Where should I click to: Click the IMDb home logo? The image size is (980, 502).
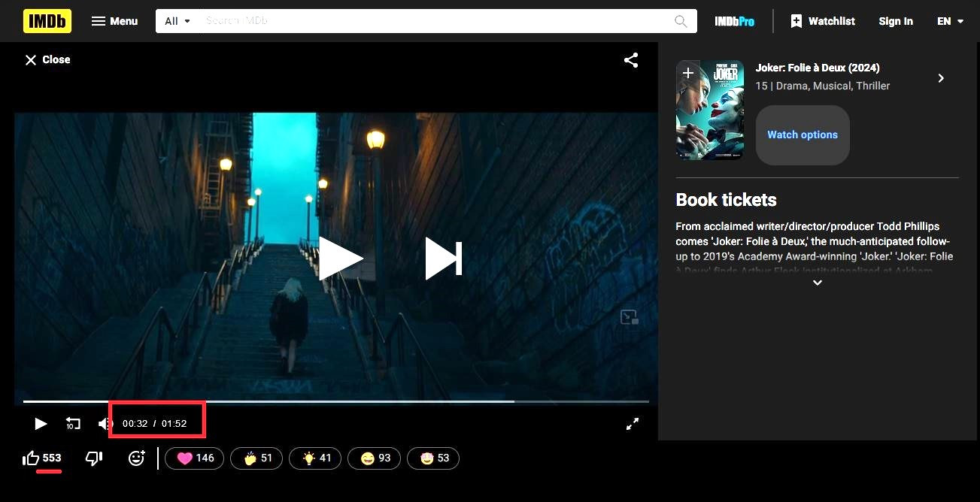(x=47, y=21)
